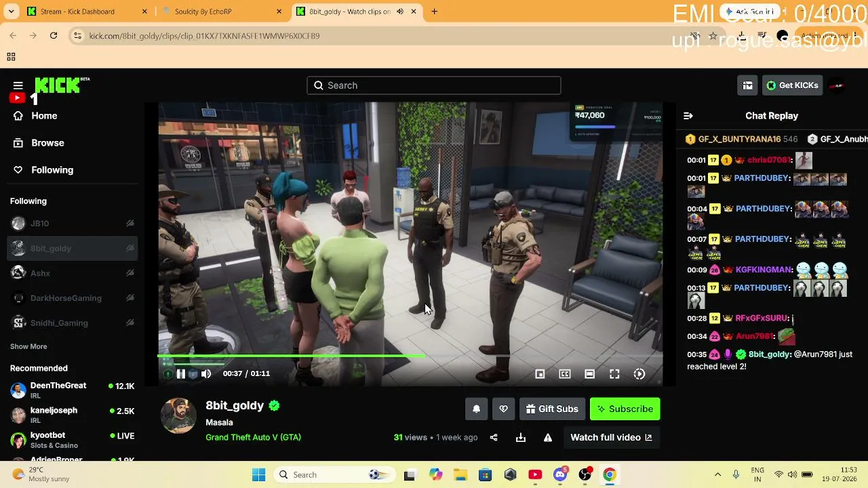
Task: Click the unfollow heart button
Action: (503, 409)
